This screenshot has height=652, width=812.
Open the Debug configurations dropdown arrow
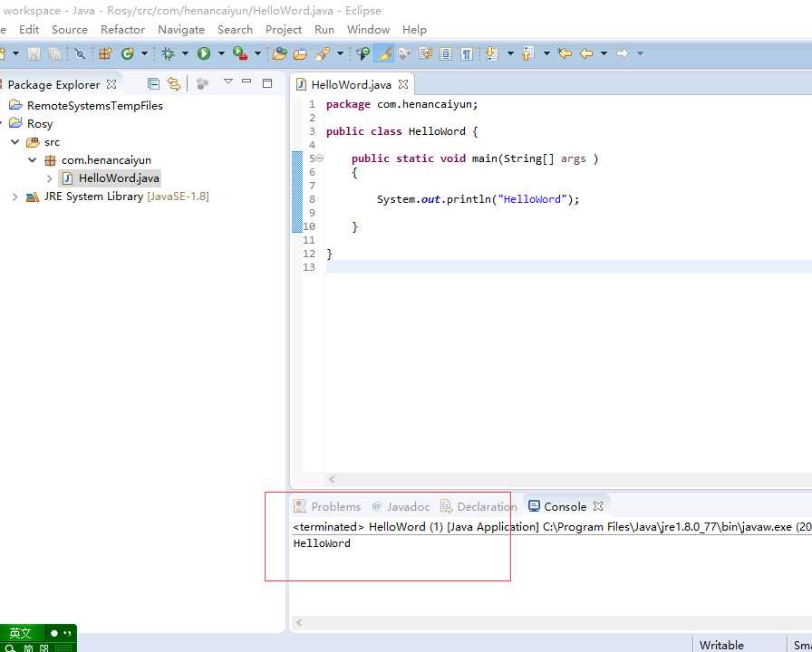[185, 53]
